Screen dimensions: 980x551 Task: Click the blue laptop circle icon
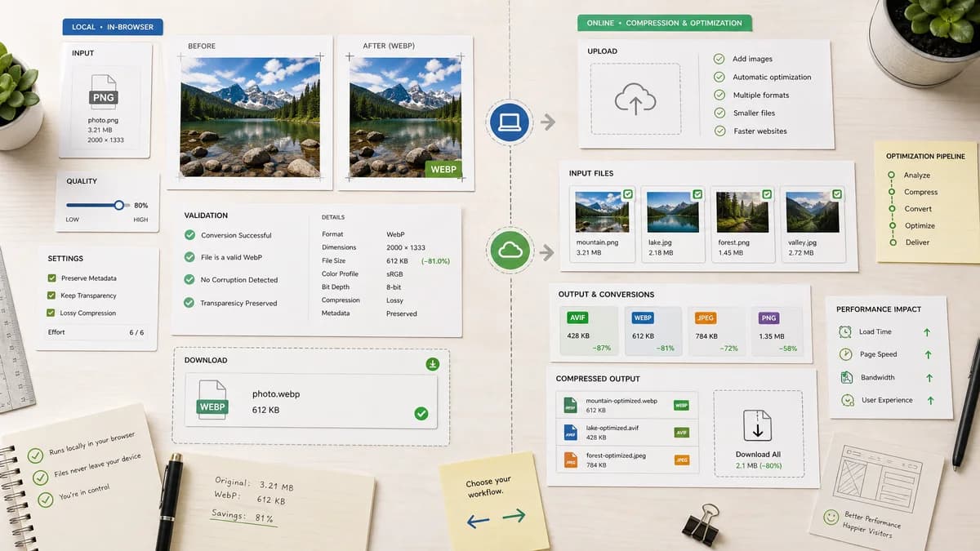pos(510,122)
